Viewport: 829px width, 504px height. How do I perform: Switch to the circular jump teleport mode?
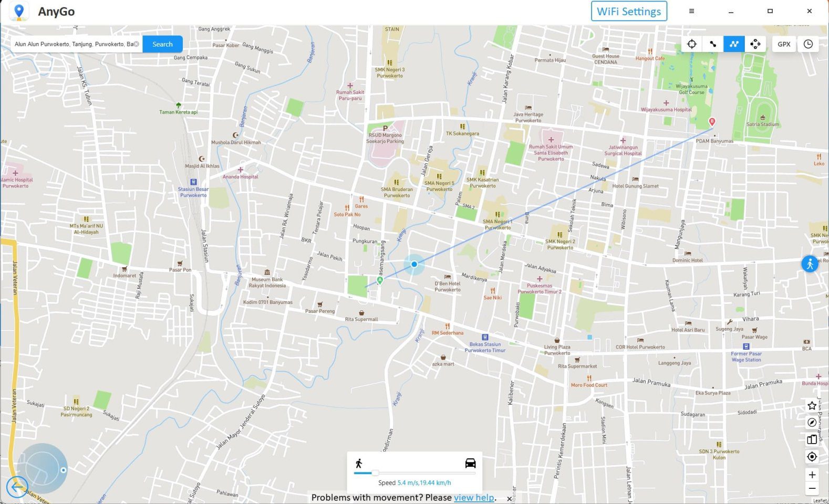pos(755,44)
